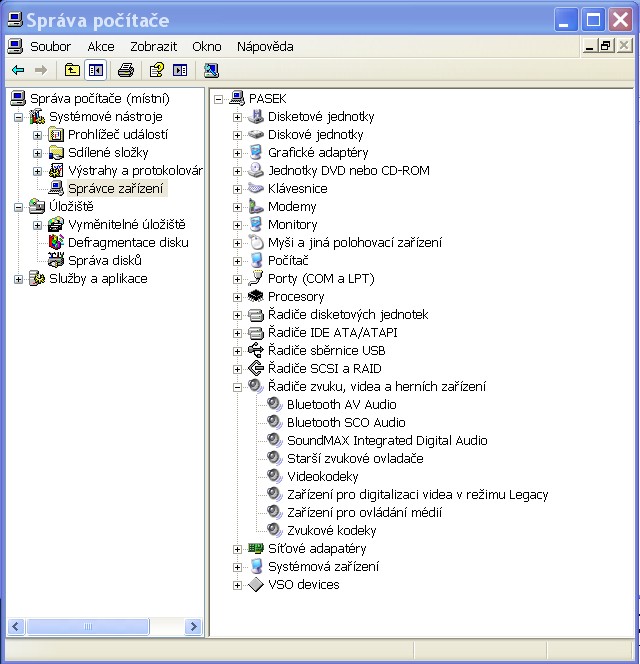Expand the Síťové adaptéry node
This screenshot has width=640, height=664.
click(x=238, y=549)
